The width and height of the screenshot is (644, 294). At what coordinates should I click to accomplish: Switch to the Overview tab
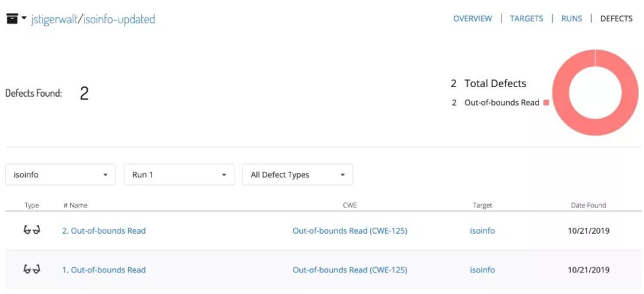[x=472, y=18]
